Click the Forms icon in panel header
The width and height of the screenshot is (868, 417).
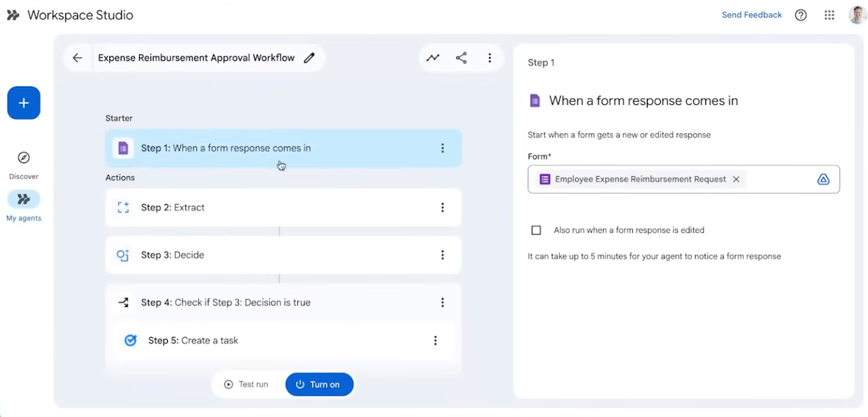point(535,100)
